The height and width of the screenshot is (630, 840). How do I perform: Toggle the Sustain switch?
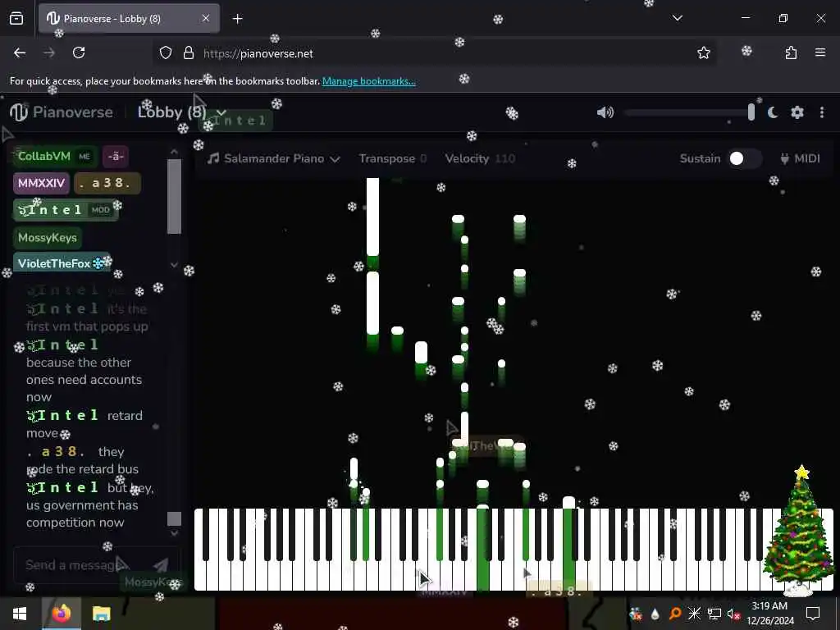click(x=745, y=158)
